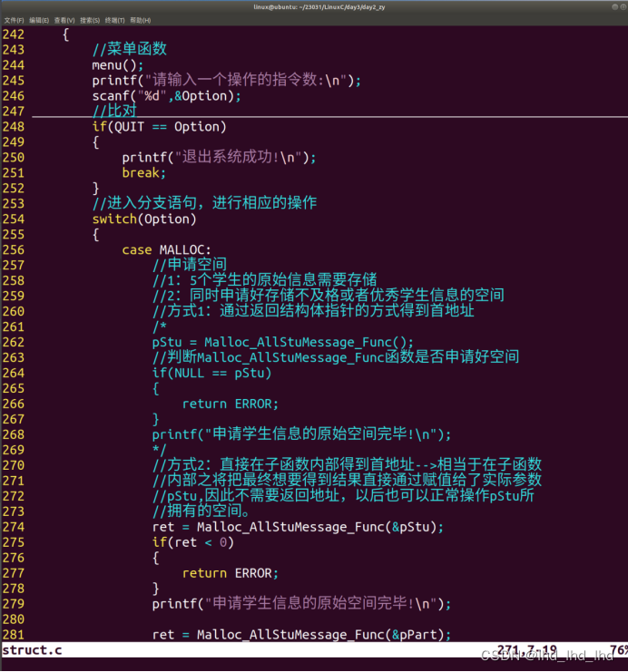Open the 文件(F) menu
Viewport: 628px width, 672px height.
(15, 20)
